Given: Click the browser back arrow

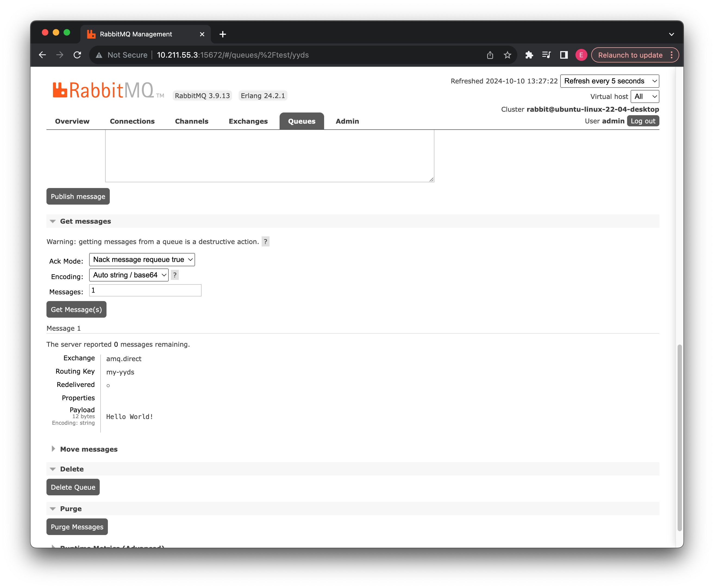Looking at the screenshot, I should [x=42, y=55].
